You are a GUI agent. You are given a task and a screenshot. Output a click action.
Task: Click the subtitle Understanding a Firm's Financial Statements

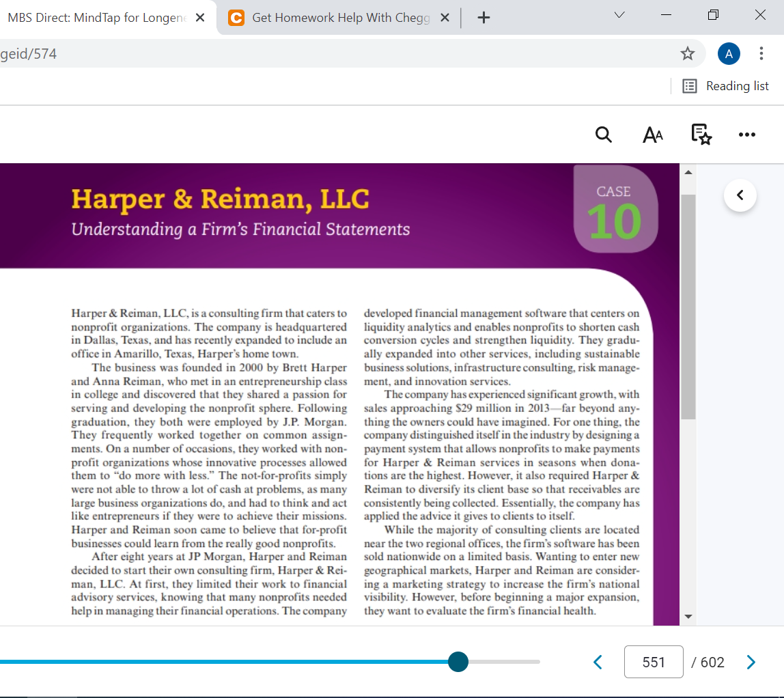[x=240, y=229]
